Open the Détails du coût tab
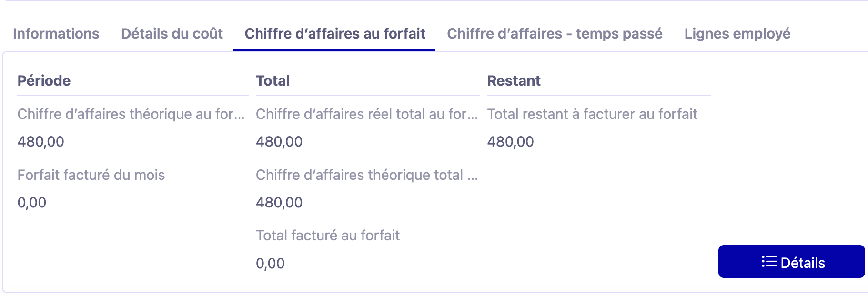This screenshot has width=868, height=295. coord(172,34)
